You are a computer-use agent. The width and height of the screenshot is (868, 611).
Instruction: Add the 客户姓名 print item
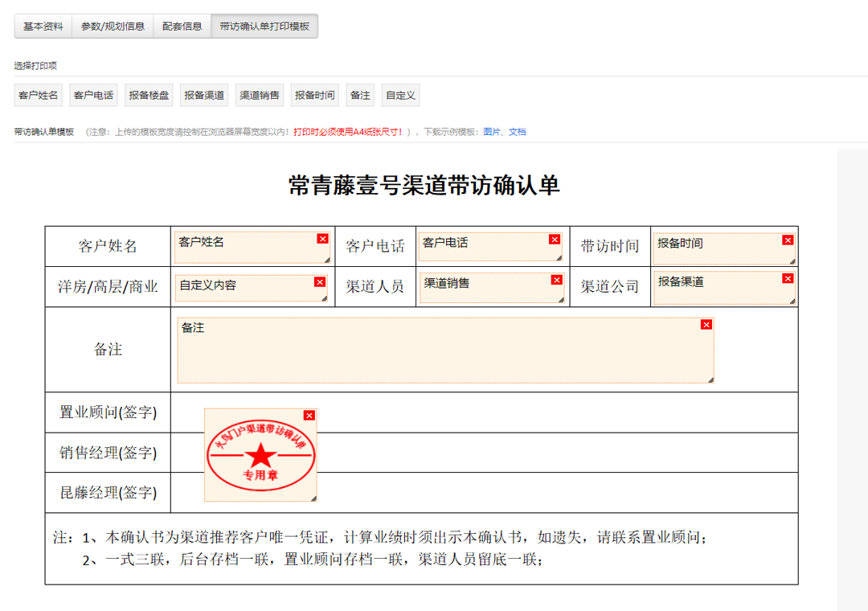pyautogui.click(x=39, y=95)
